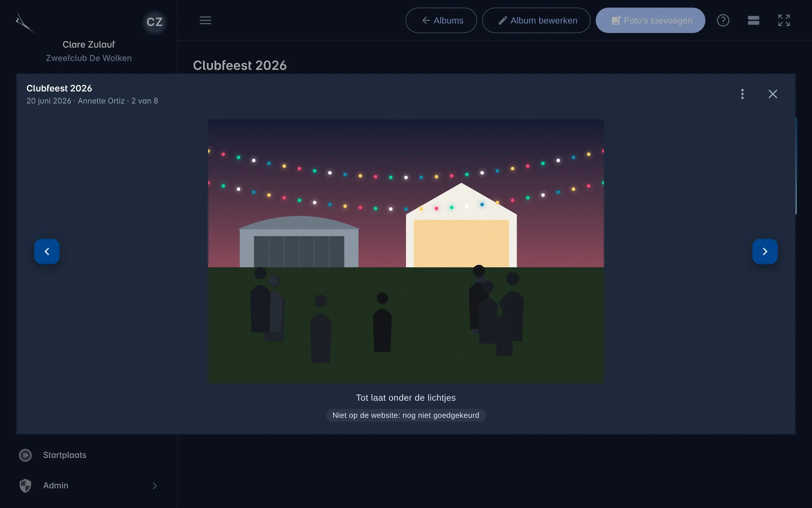Click the Admin shield icon
This screenshot has height=508, width=812.
click(x=25, y=485)
